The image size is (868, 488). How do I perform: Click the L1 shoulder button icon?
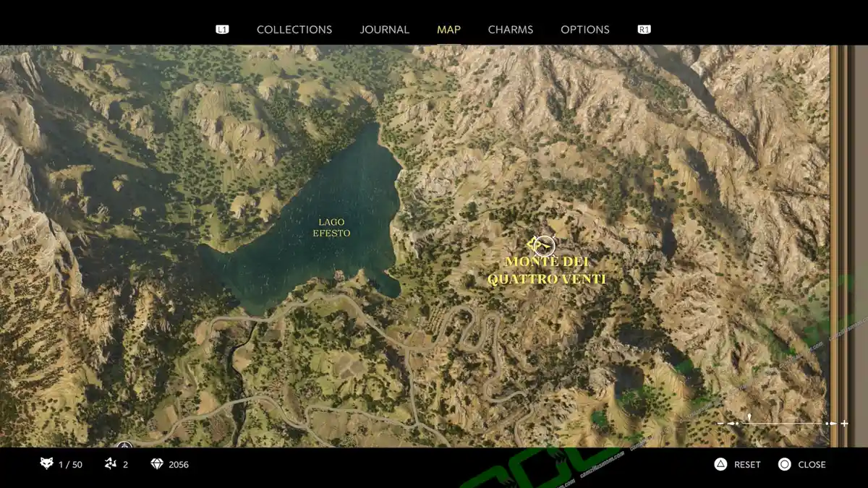[x=222, y=30]
